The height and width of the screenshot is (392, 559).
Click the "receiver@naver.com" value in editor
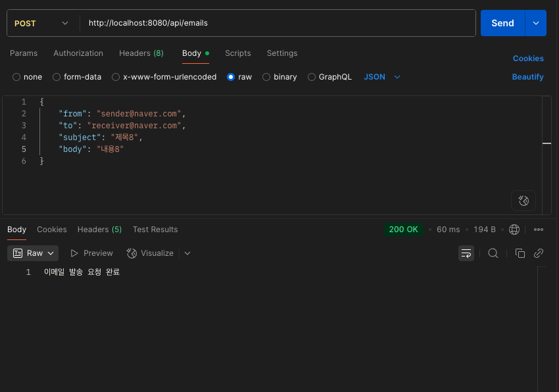134,126
